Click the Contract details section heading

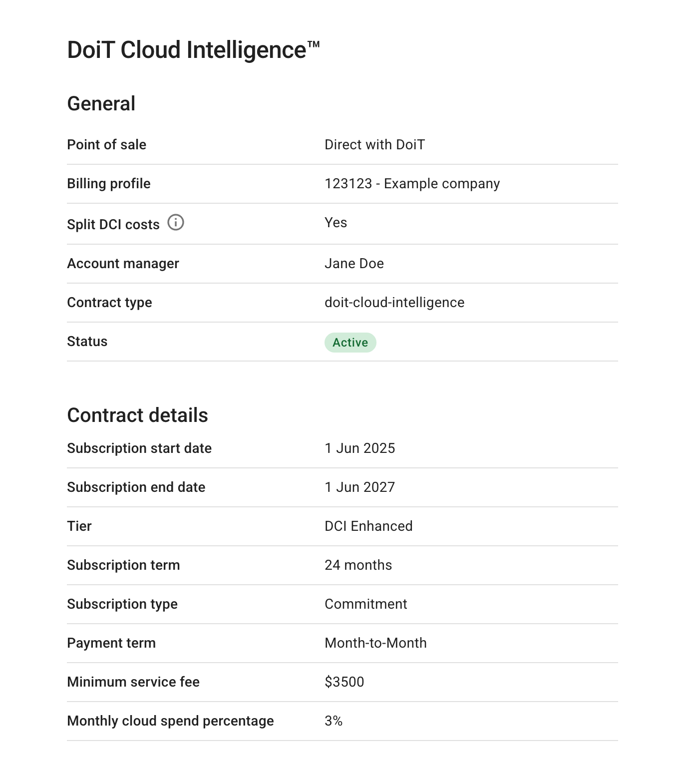[138, 415]
